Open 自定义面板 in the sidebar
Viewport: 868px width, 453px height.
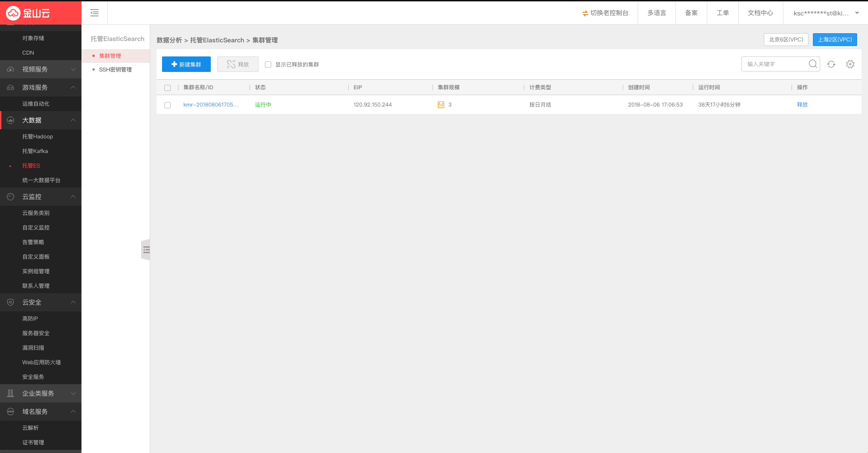[36, 257]
